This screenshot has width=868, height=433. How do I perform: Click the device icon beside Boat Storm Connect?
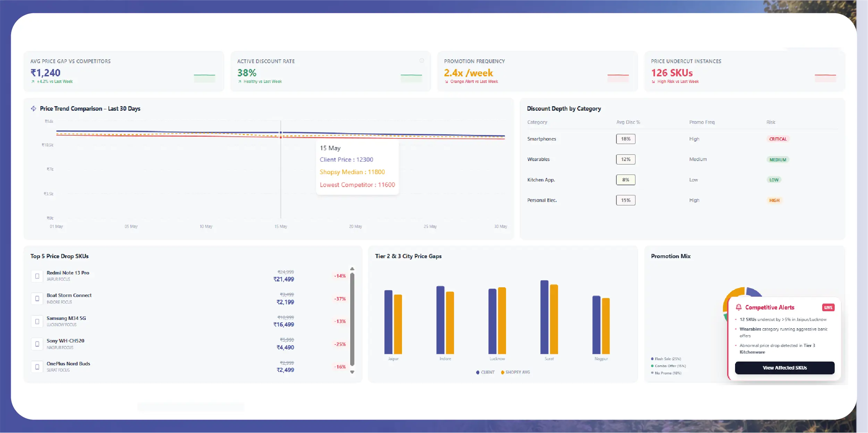point(37,298)
